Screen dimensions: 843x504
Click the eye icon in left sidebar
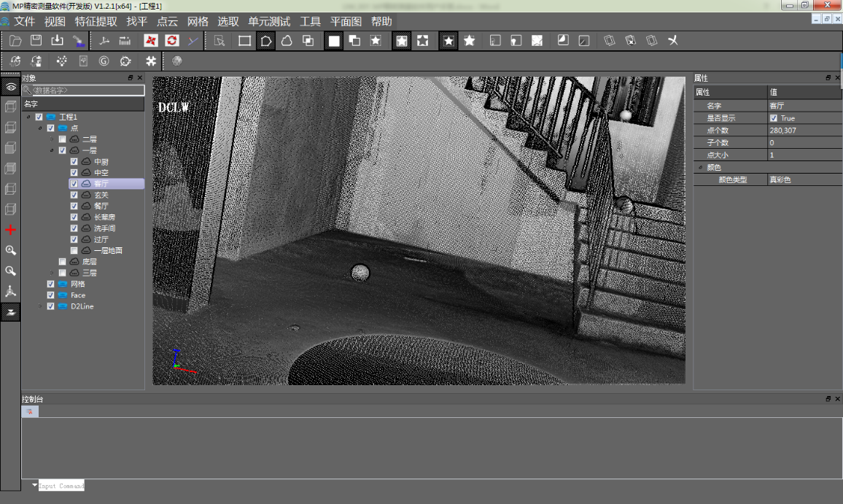click(x=10, y=87)
